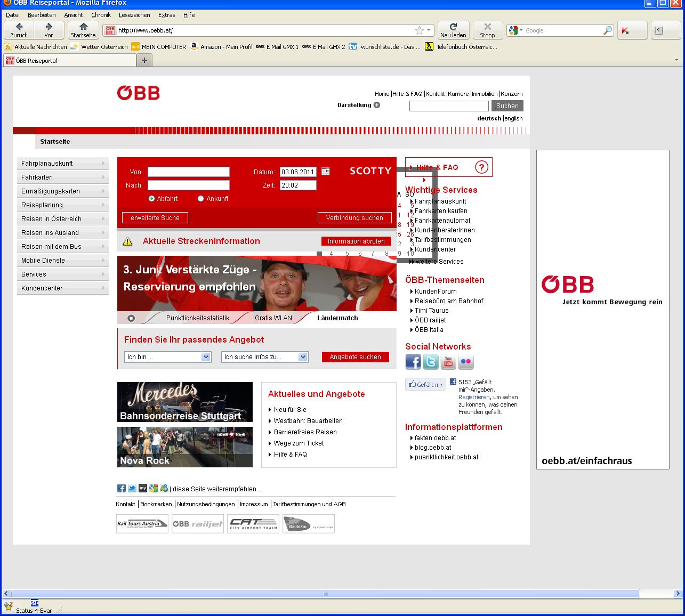The width and height of the screenshot is (685, 616).
Task: Like the page with Gefällt mir
Action: [425, 384]
